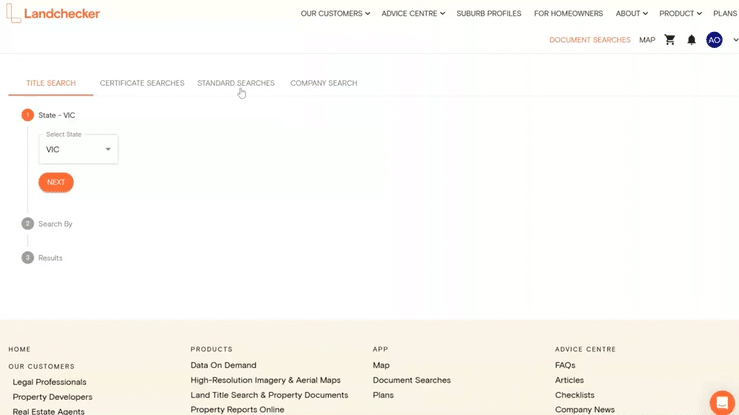Open Suburb Profiles in top navigation
The width and height of the screenshot is (739, 415).
pos(489,13)
